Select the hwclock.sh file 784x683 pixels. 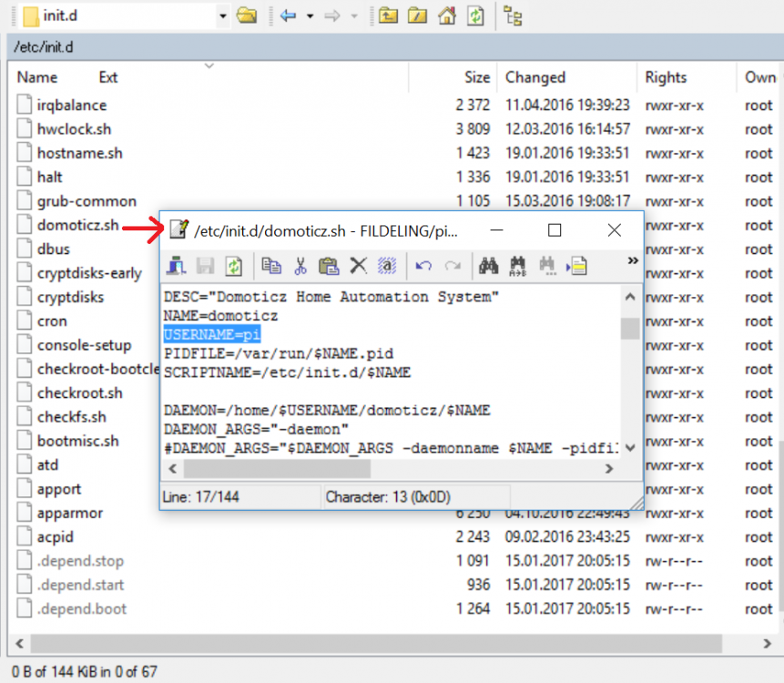point(74,129)
